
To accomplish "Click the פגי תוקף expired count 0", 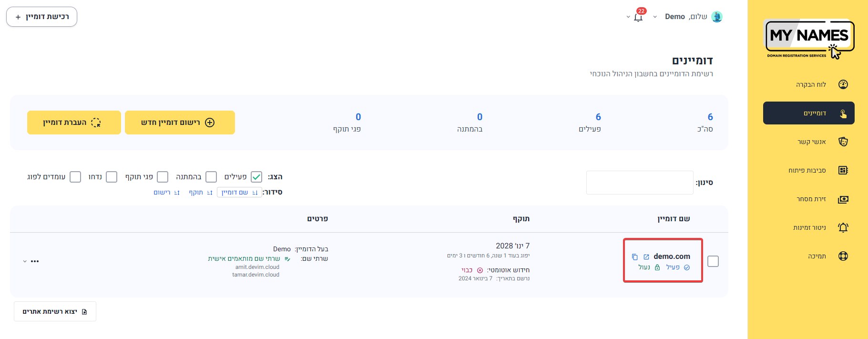I will point(358,117).
